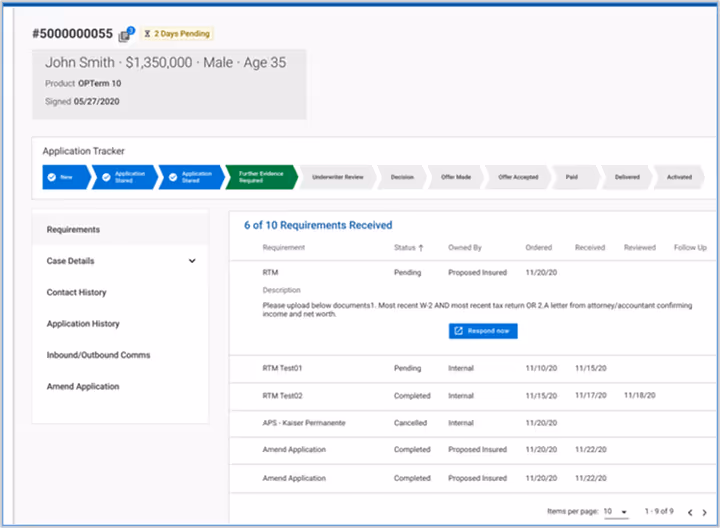Click the Reviewed column header
Image resolution: width=720 pixels, height=528 pixels.
point(640,247)
